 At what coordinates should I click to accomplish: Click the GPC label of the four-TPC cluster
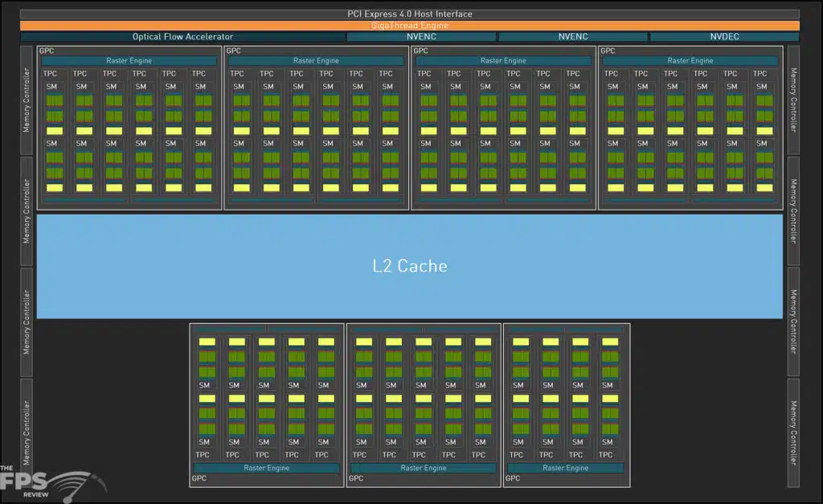513,478
